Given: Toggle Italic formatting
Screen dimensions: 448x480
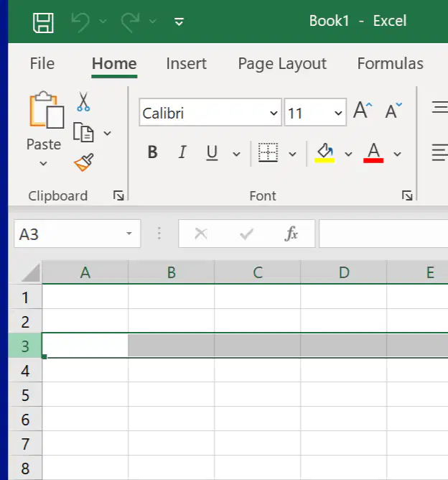Looking at the screenshot, I should [x=182, y=152].
